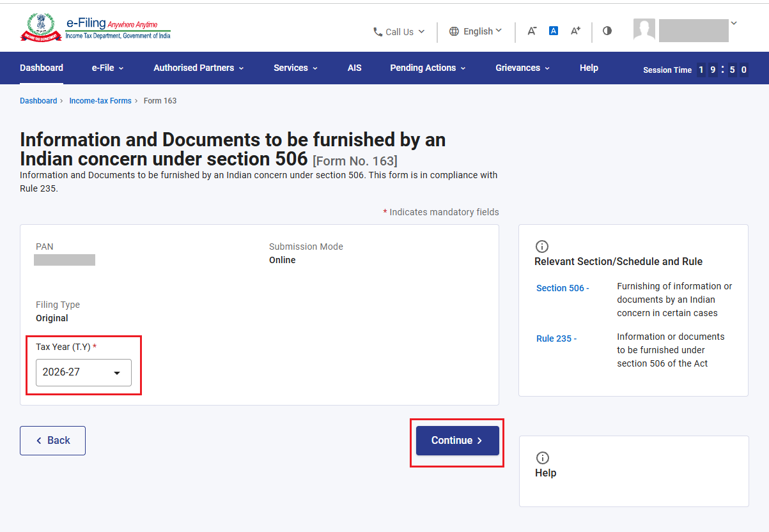
Task: Reset to default font size icon
Action: 554,31
